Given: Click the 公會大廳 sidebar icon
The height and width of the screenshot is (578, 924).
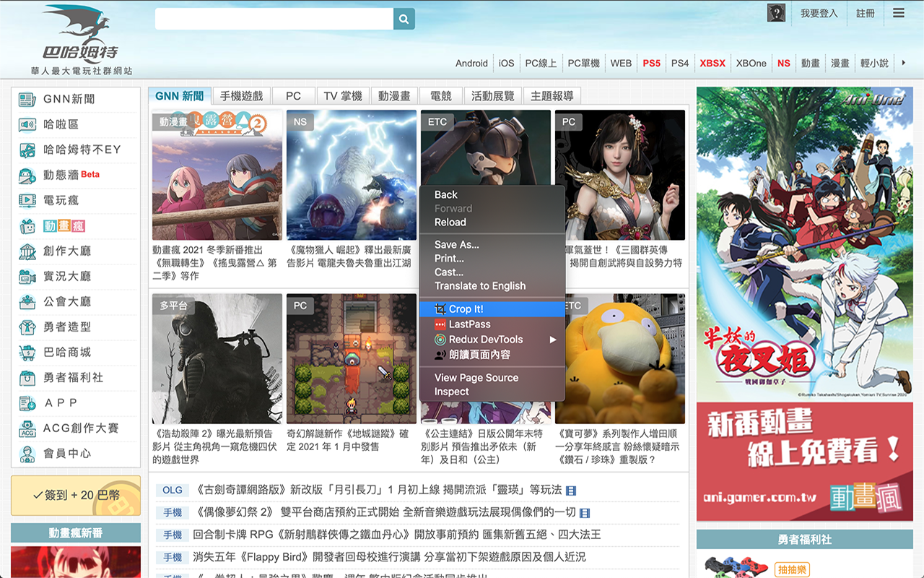Looking at the screenshot, I should (27, 302).
